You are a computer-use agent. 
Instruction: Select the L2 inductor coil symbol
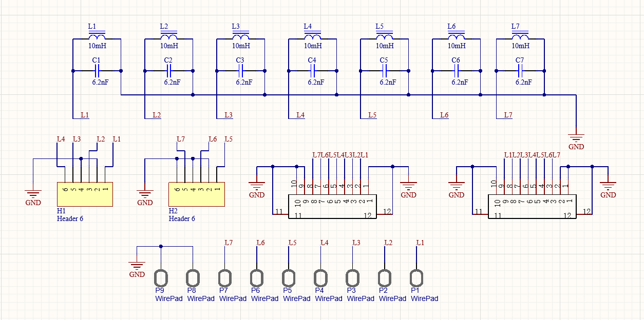[169, 36]
